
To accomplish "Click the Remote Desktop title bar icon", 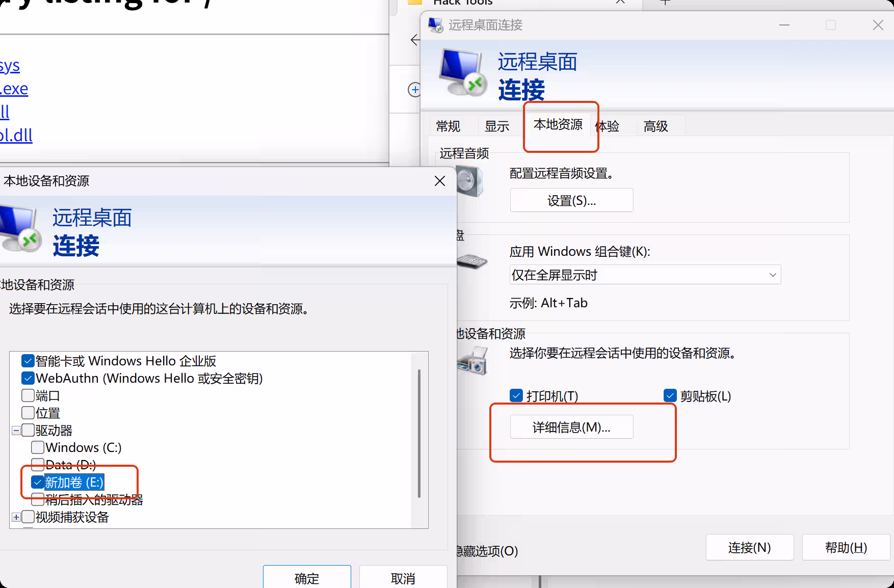I will (x=435, y=25).
